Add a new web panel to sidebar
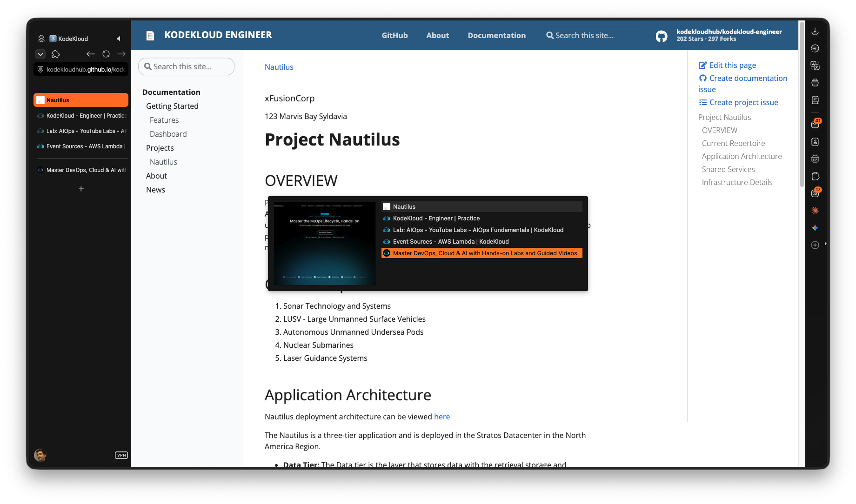 [x=815, y=245]
